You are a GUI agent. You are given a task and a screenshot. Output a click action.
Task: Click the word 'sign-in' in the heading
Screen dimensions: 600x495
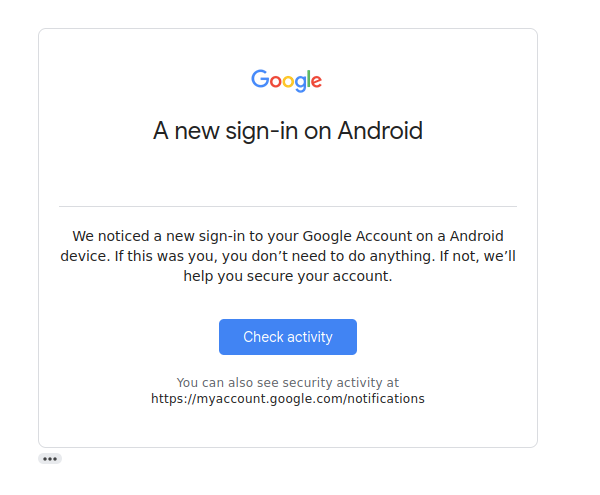click(261, 131)
